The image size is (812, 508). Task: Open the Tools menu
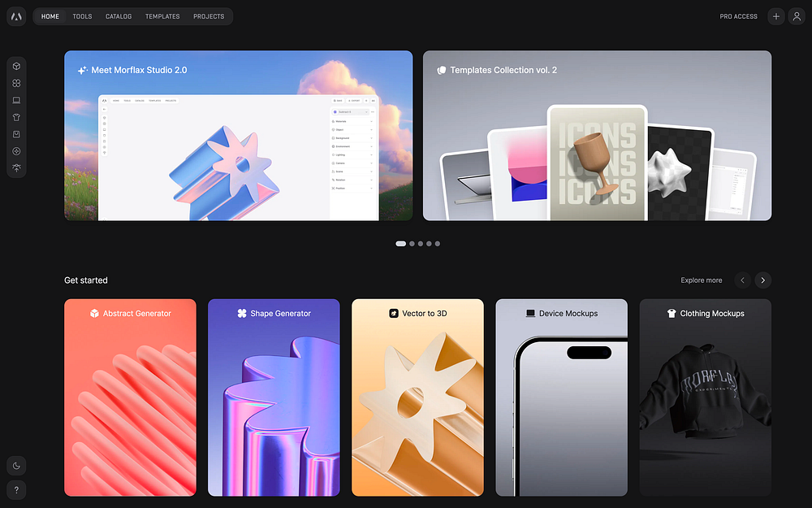(x=82, y=16)
